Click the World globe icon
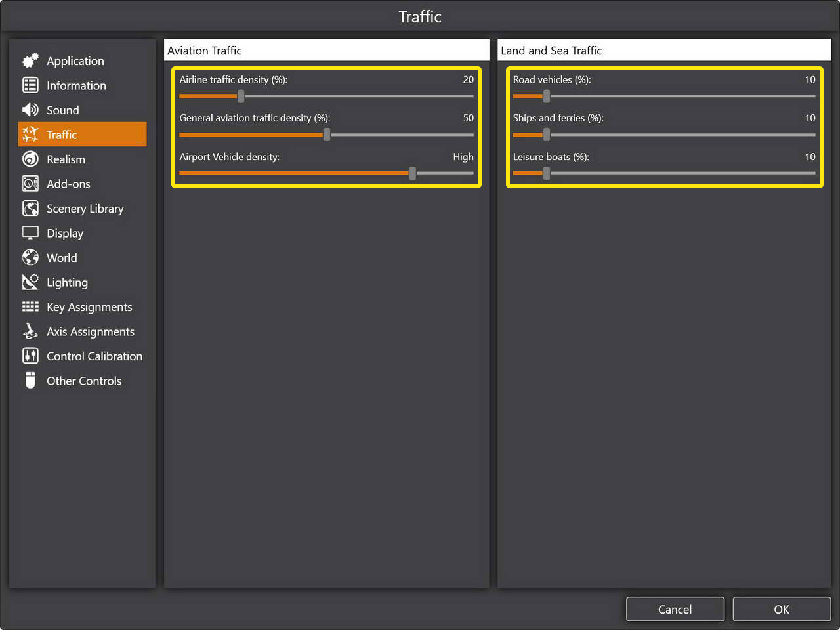Screen dimensions: 840x630 click(30, 257)
